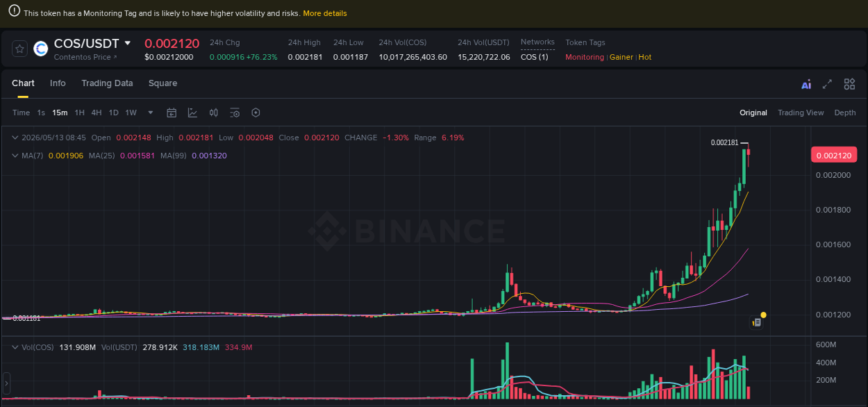
Task: Select the 1D interval
Action: (x=113, y=113)
